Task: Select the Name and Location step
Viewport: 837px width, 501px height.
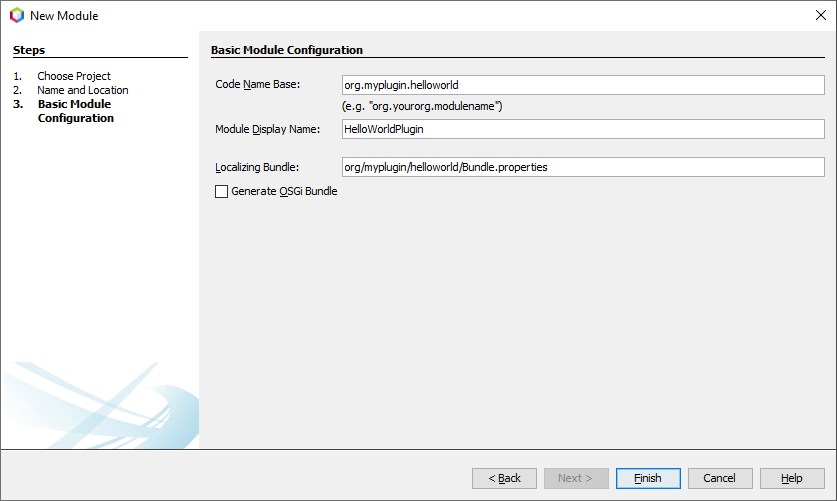Action: coord(83,90)
